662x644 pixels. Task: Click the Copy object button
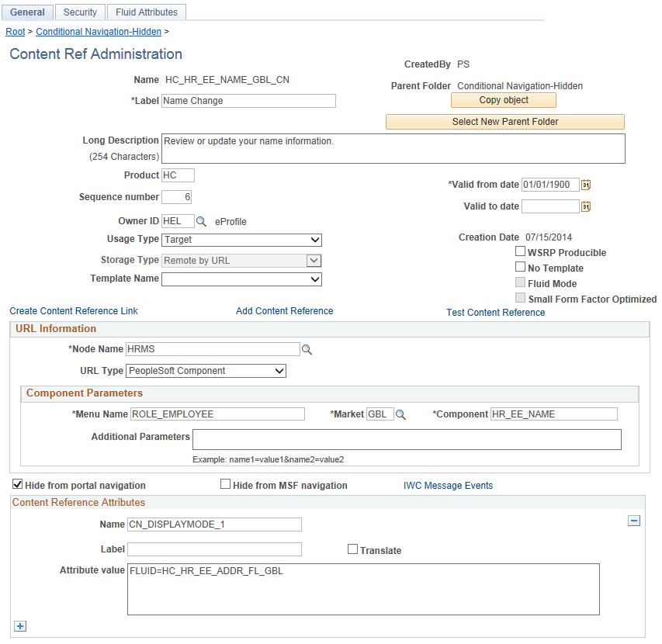503,100
